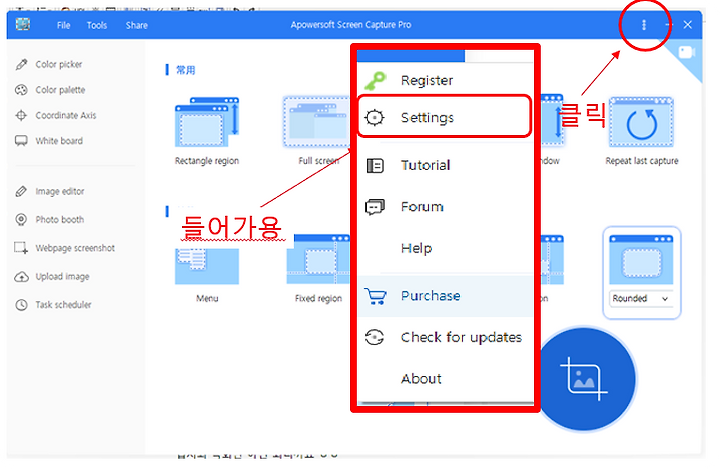The image size is (720, 469).
Task: Open the Tools menu
Action: point(97,25)
